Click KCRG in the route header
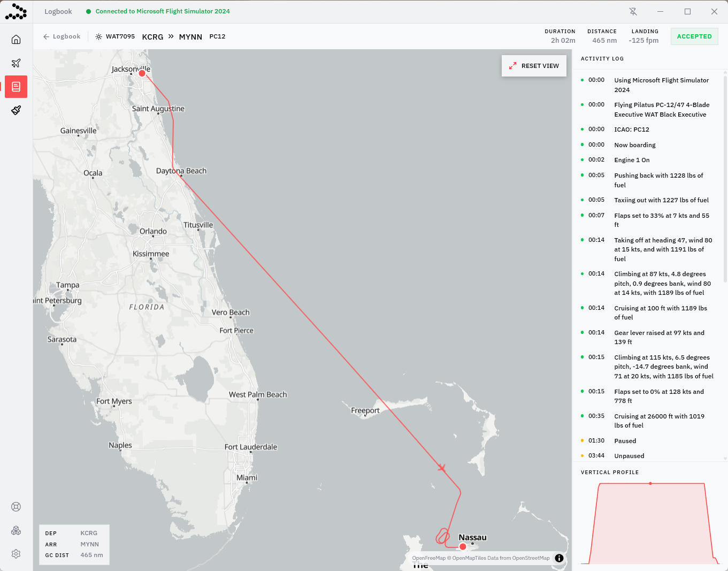Viewport: 728px width, 571px height. [152, 37]
